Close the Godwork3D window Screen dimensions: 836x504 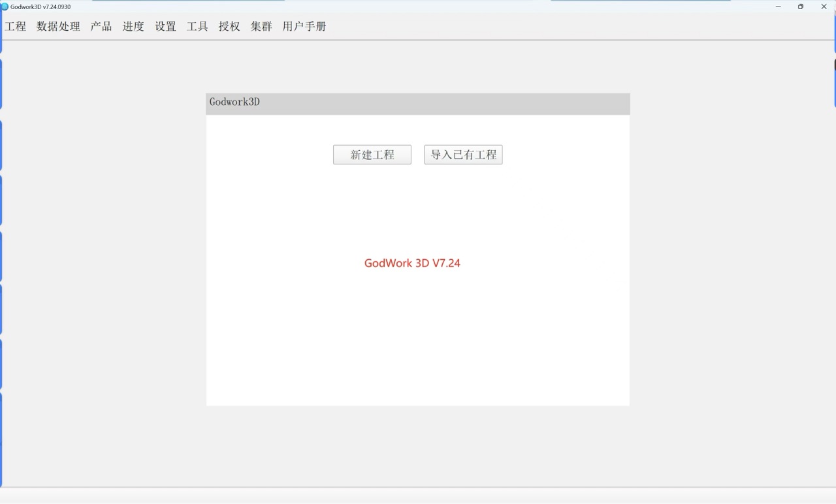pyautogui.click(x=824, y=7)
